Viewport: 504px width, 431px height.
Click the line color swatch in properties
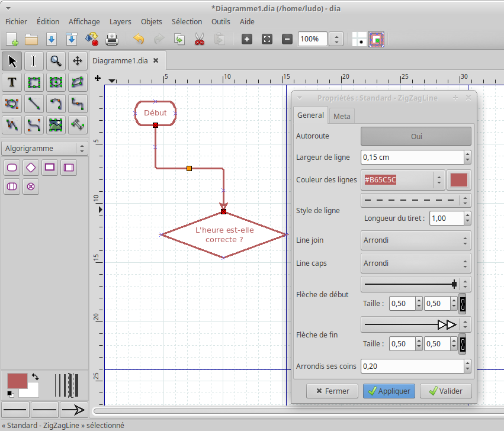459,179
